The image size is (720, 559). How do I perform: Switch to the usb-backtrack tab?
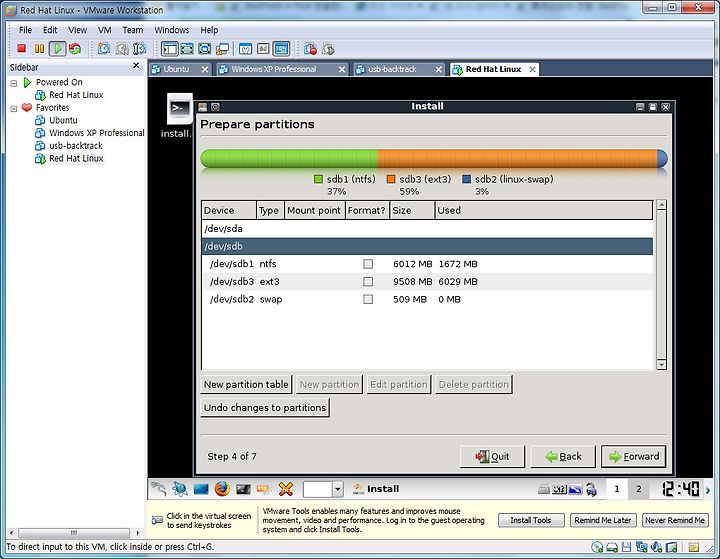[x=393, y=69]
